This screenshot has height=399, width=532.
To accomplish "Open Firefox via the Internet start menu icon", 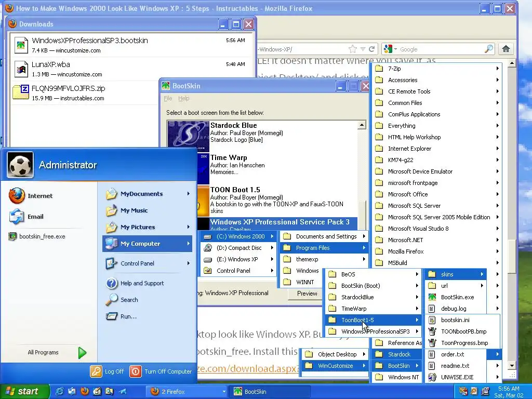I will tap(17, 196).
